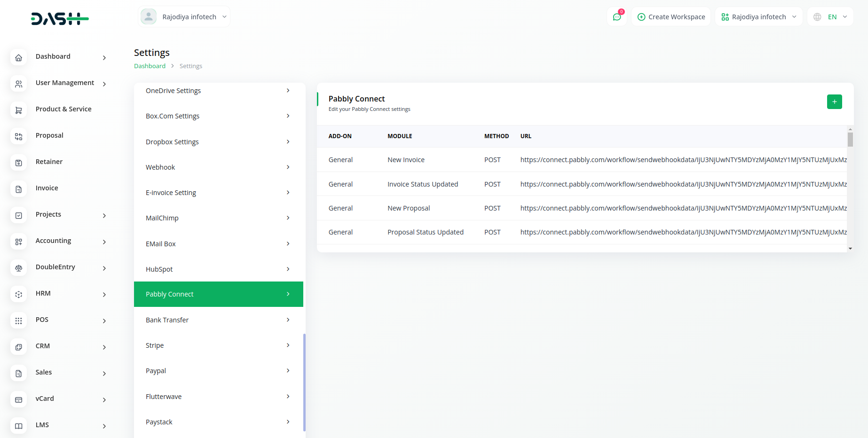Follow the Dashboard breadcrumb link
This screenshot has height=438, width=868.
[x=150, y=66]
